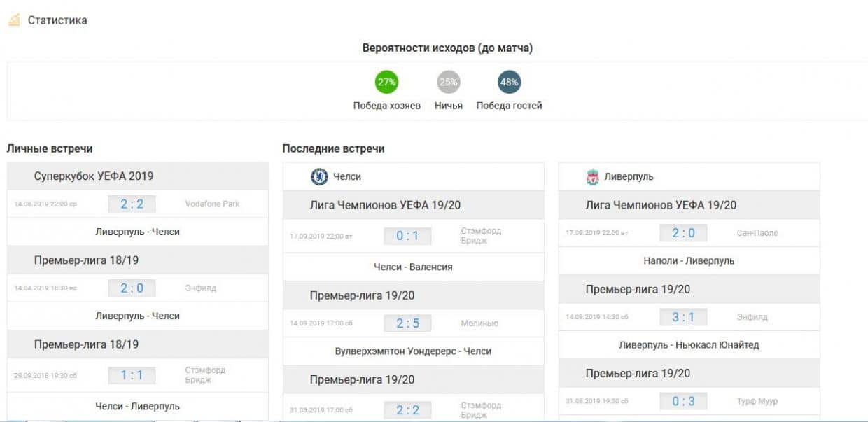
Task: Click the Вероятности исходов (до матча) title
Action: [447, 48]
